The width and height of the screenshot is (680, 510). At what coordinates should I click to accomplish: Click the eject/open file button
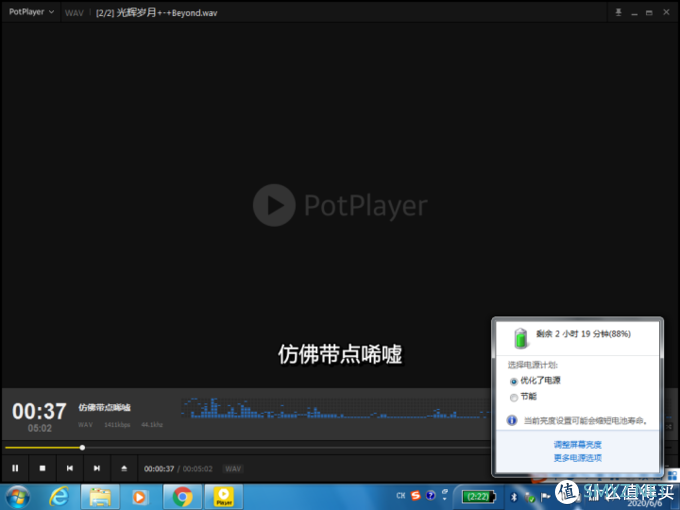pyautogui.click(x=124, y=468)
